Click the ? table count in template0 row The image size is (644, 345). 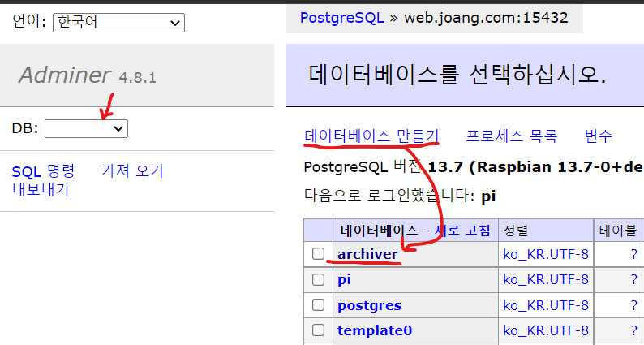click(x=634, y=330)
